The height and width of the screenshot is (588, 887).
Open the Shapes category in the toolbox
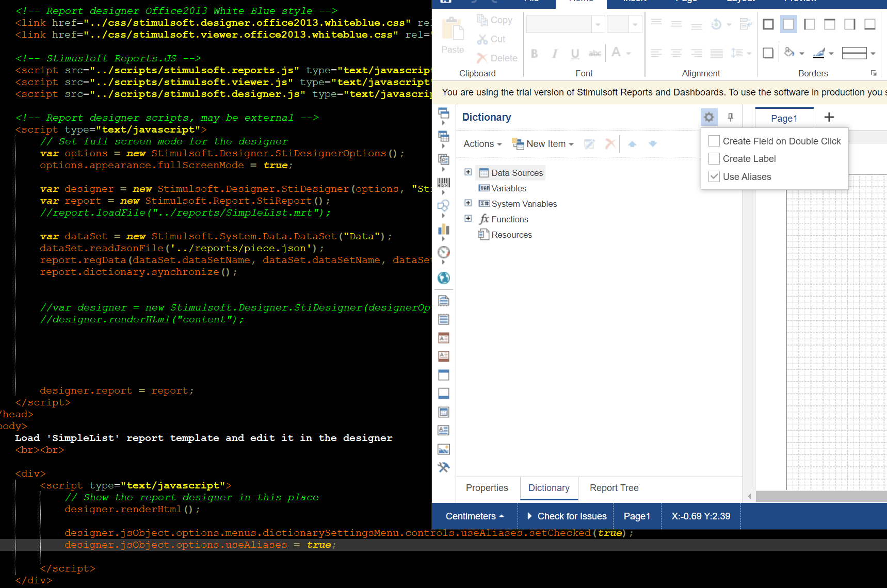click(x=444, y=209)
